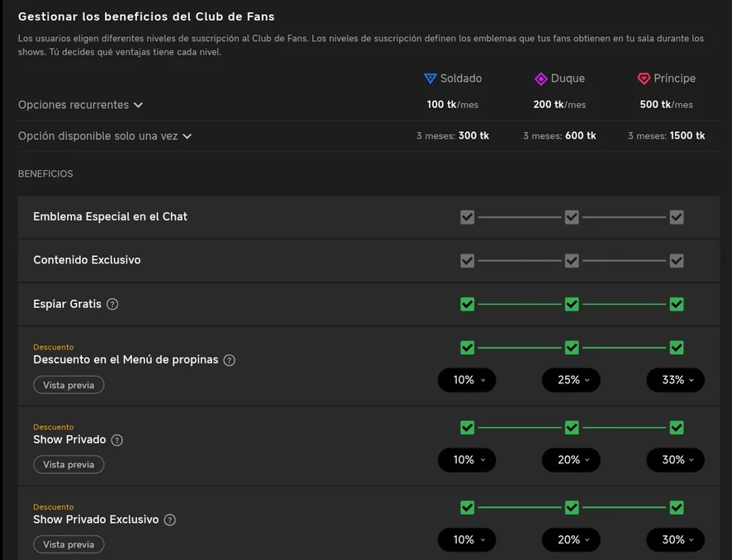Click Vista previa under Show Privado Exclusivo

[69, 545]
